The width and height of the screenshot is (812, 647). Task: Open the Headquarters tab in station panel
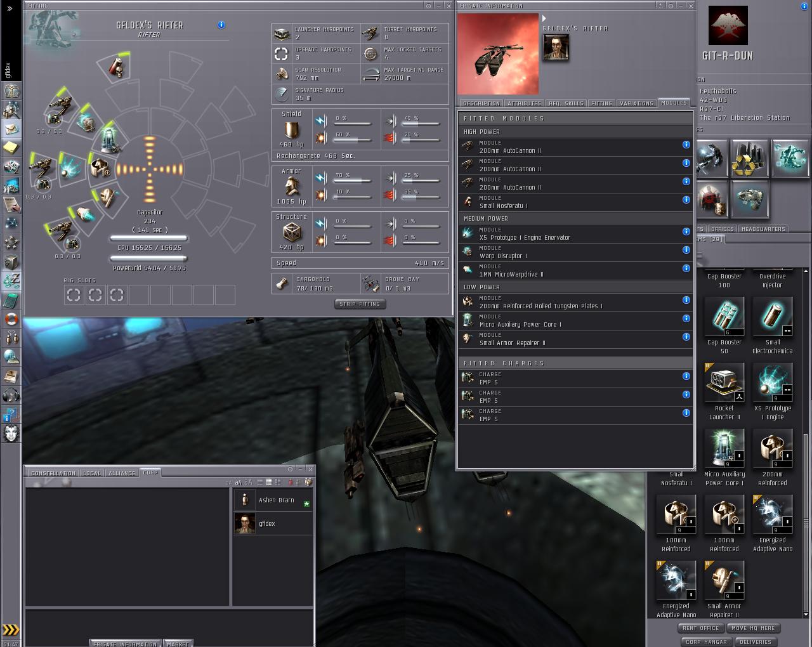pos(763,229)
